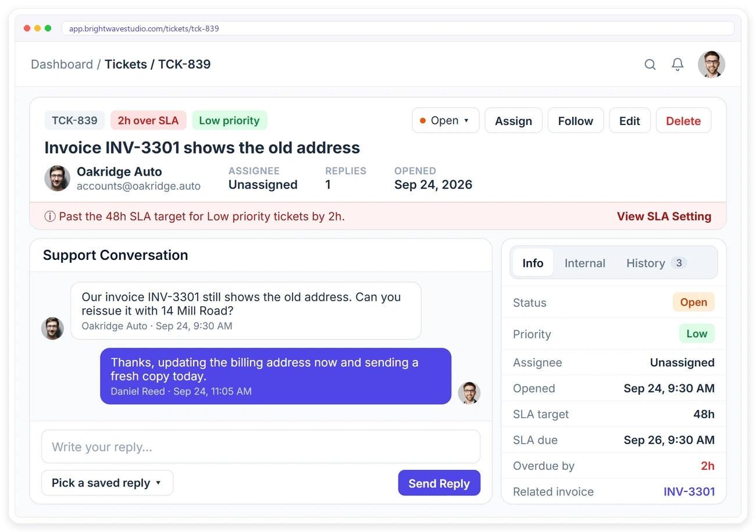
Task: Open the user profile avatar in header
Action: [711, 64]
